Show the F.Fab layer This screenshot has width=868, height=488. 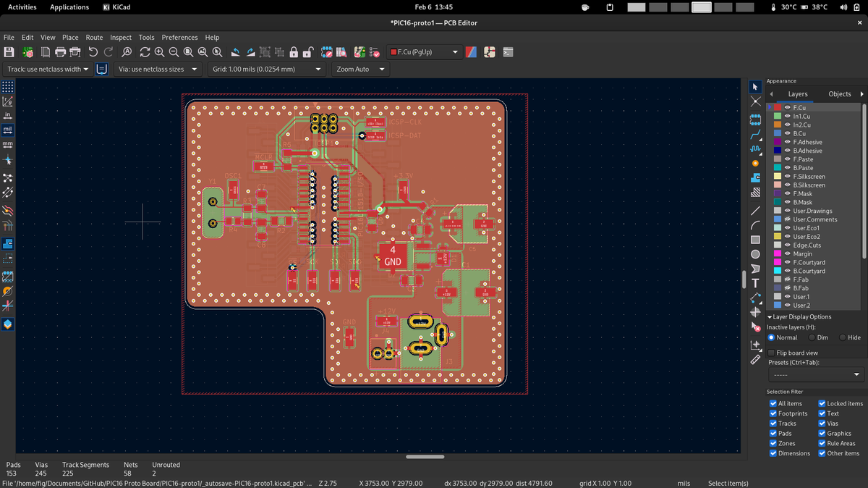[x=787, y=279]
